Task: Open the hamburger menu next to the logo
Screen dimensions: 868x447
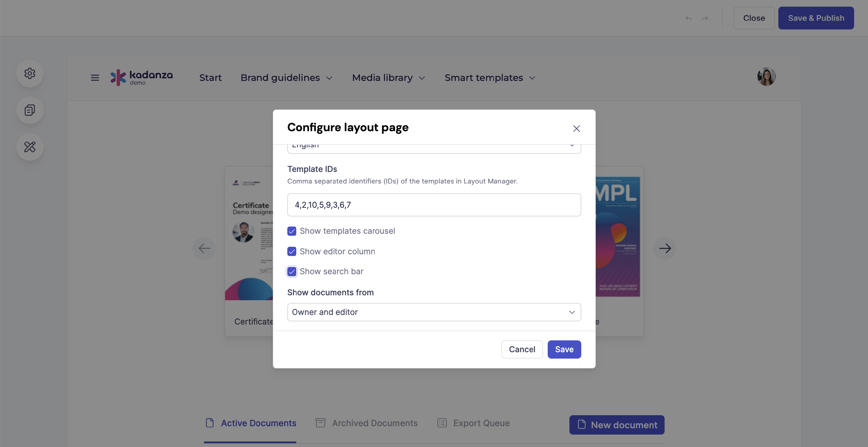Action: 95,77
